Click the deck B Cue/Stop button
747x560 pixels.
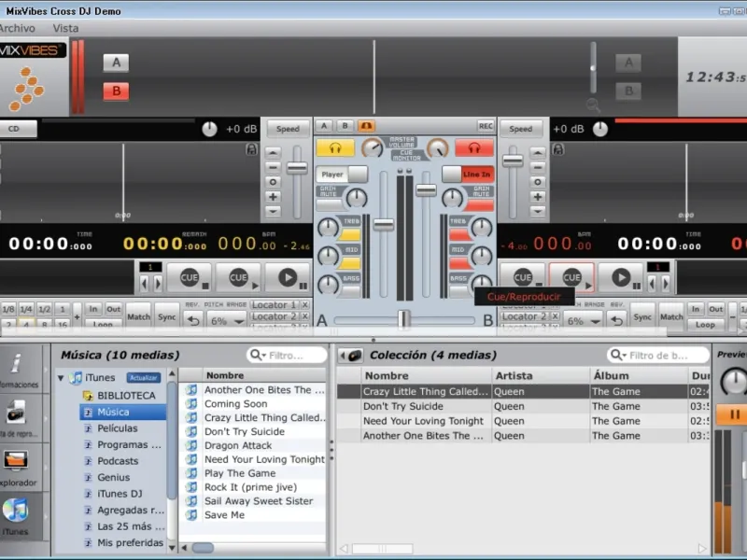point(522,277)
